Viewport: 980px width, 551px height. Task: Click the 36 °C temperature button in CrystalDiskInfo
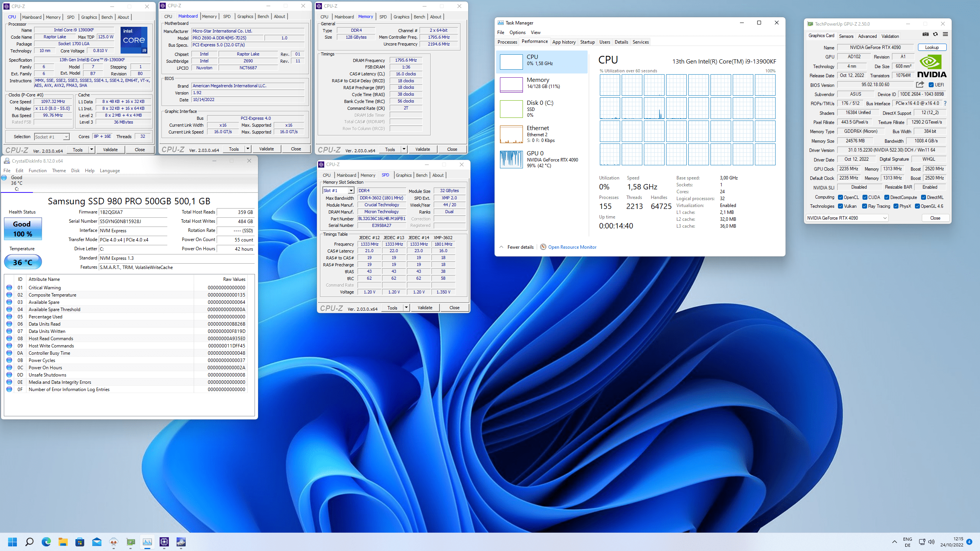(23, 262)
